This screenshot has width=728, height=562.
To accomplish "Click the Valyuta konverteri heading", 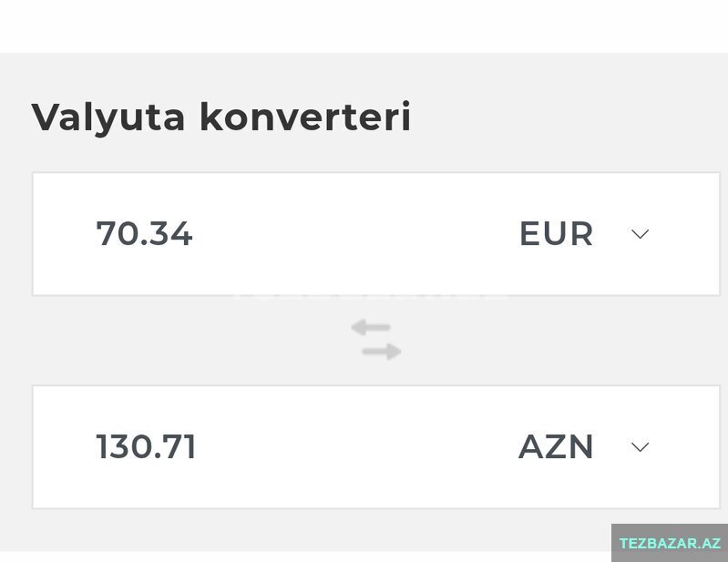I will 221,118.
